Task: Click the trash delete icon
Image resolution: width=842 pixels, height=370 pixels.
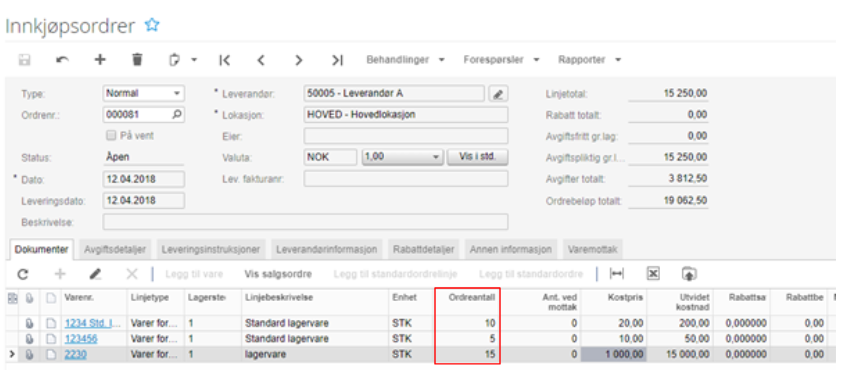Action: pos(137,60)
